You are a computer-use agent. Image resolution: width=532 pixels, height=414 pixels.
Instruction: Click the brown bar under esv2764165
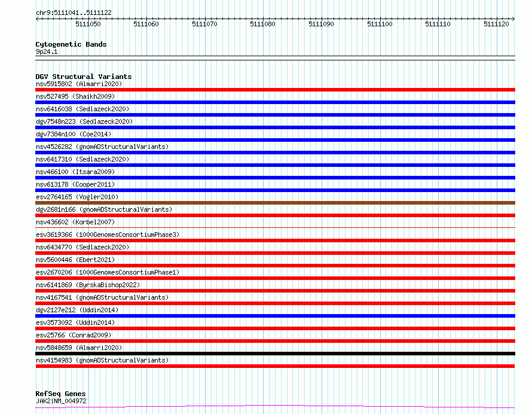click(275, 203)
